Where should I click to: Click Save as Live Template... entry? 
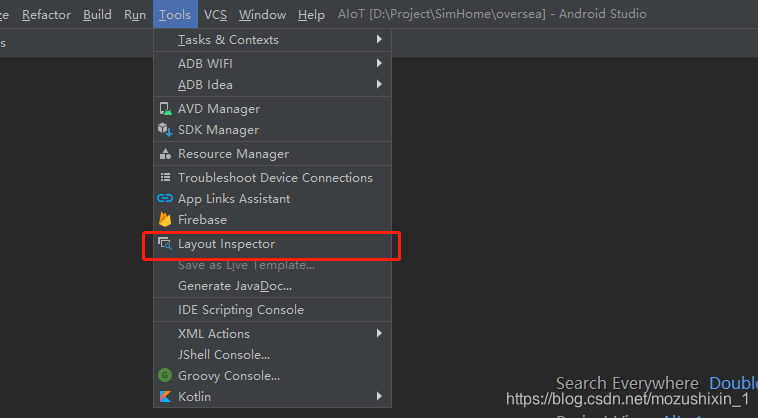[272, 265]
